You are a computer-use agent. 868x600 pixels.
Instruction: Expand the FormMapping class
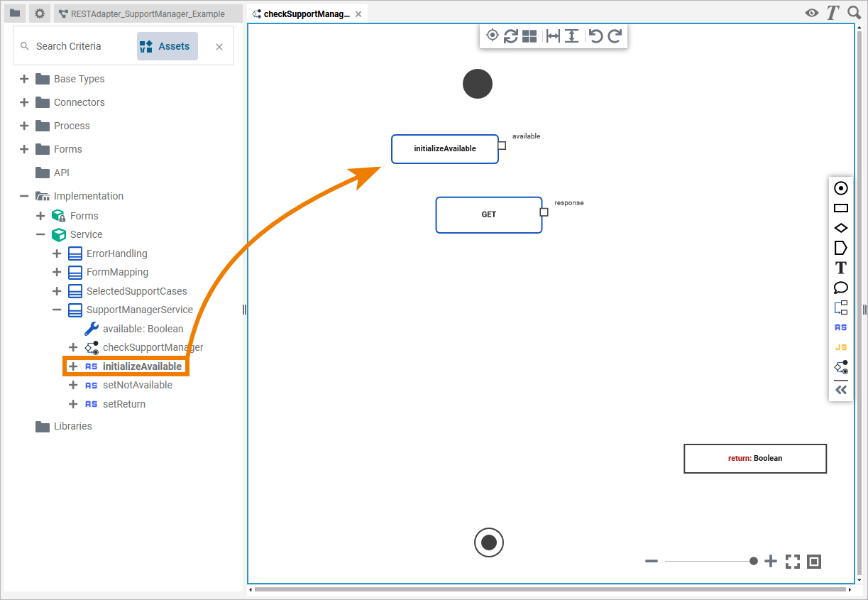57,272
